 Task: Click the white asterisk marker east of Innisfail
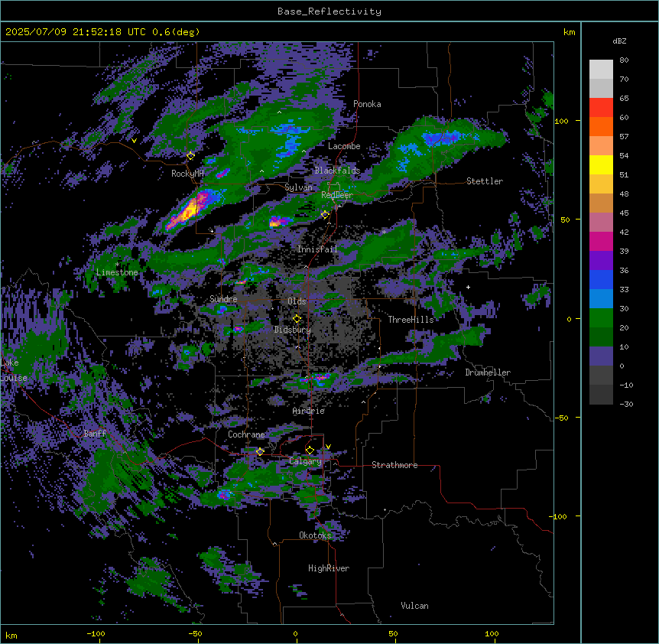click(x=384, y=232)
